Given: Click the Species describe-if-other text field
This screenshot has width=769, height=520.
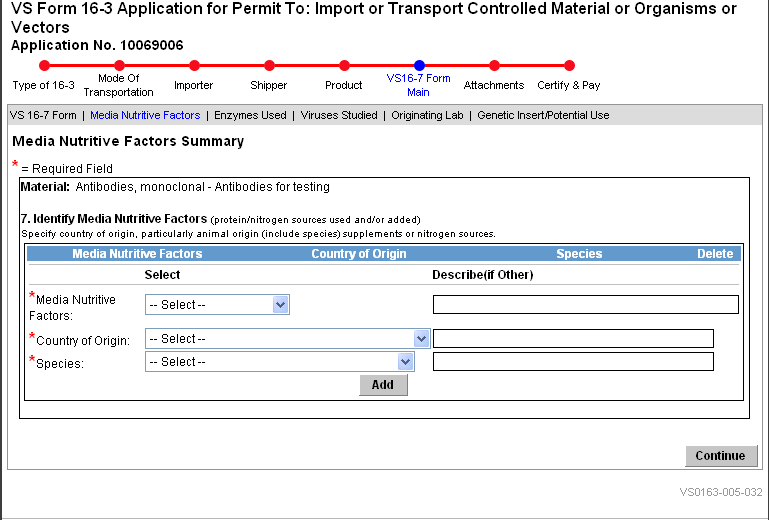Looking at the screenshot, I should click(x=573, y=362).
